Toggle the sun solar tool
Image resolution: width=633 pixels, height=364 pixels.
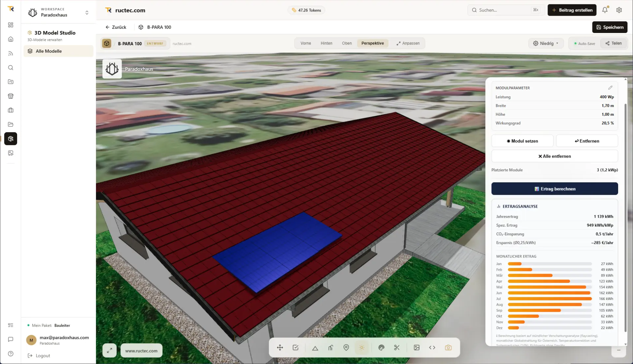[x=362, y=348]
